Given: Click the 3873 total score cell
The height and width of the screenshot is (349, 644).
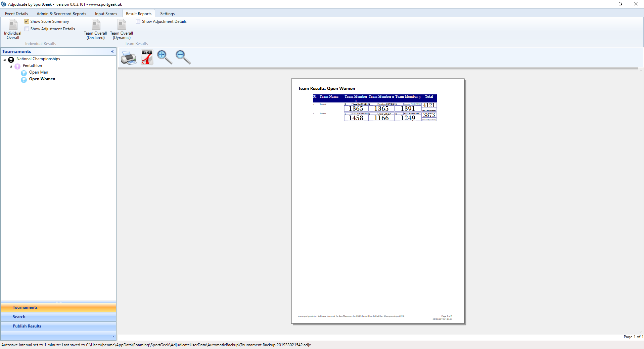Looking at the screenshot, I should click(x=429, y=115).
